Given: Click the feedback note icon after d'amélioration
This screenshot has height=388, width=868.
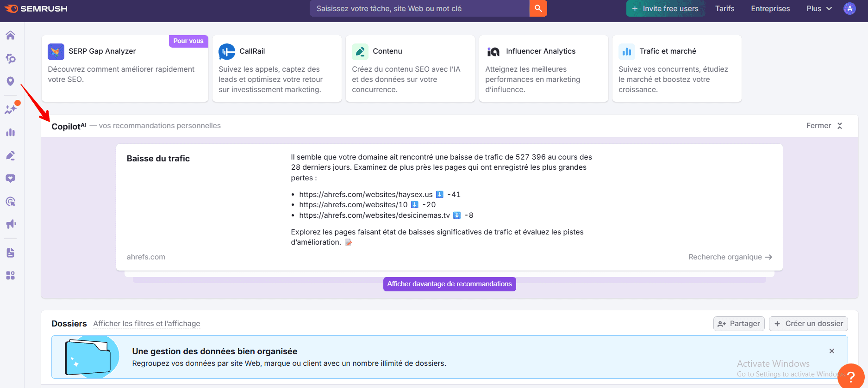Looking at the screenshot, I should (349, 242).
